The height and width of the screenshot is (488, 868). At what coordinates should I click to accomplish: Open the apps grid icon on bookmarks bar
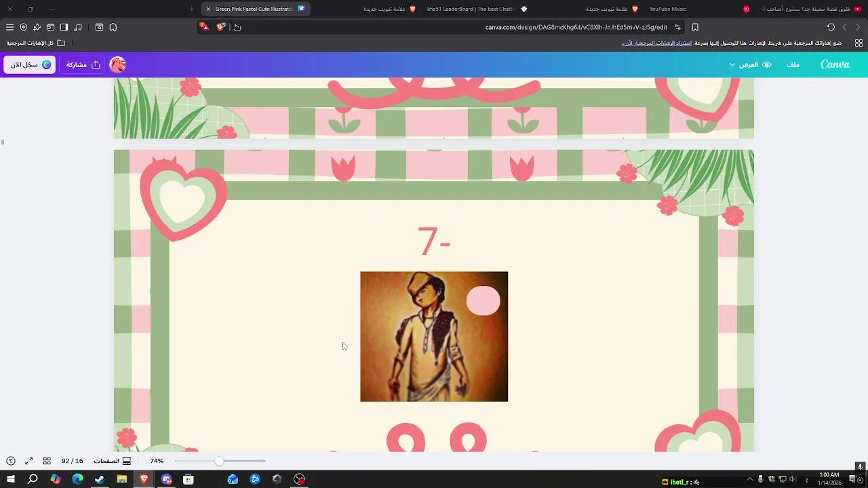859,43
